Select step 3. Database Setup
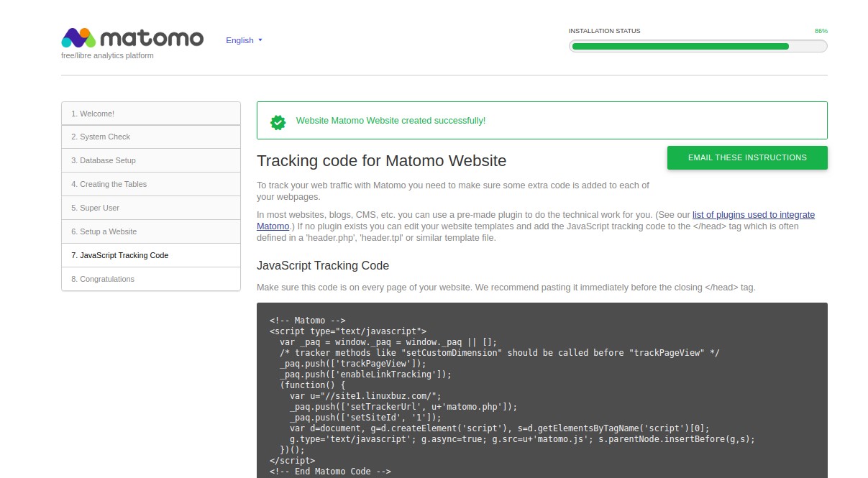 click(151, 160)
